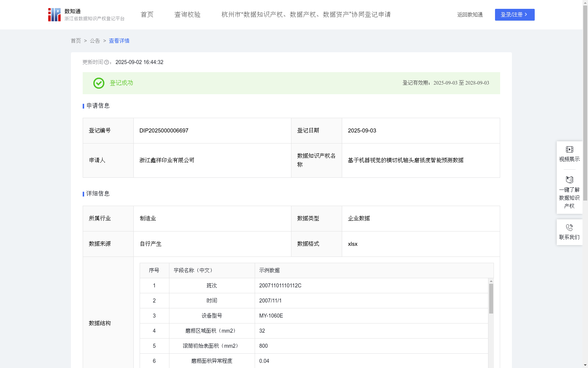588x368 pixels.
Task: Click the 磨损面积异常程度 field cell
Action: coord(212,361)
